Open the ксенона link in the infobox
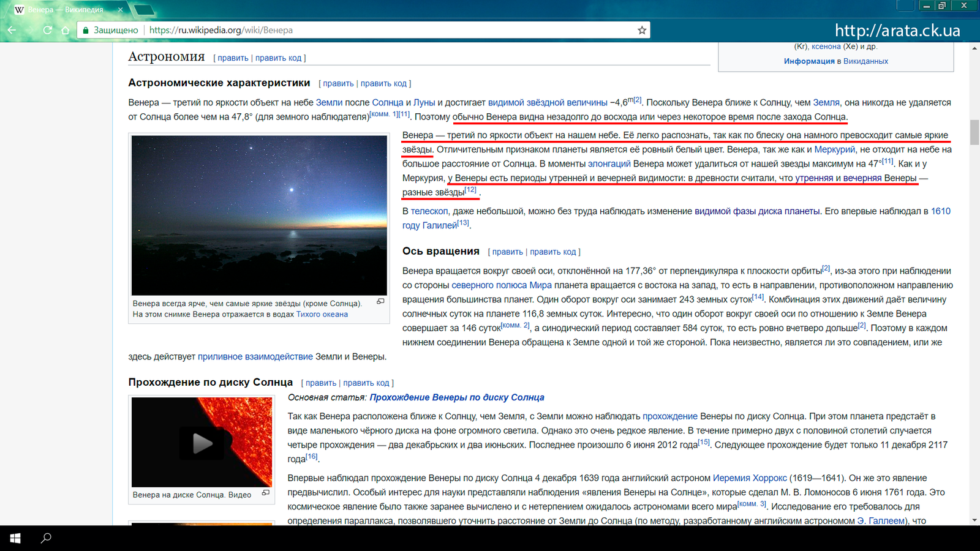This screenshot has height=551, width=980. pyautogui.click(x=826, y=47)
